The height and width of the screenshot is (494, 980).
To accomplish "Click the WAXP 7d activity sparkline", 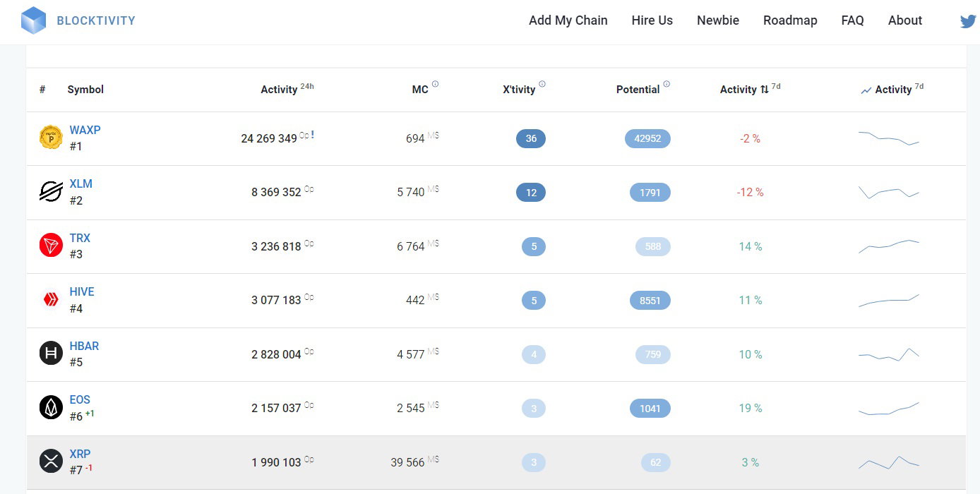I will point(889,138).
